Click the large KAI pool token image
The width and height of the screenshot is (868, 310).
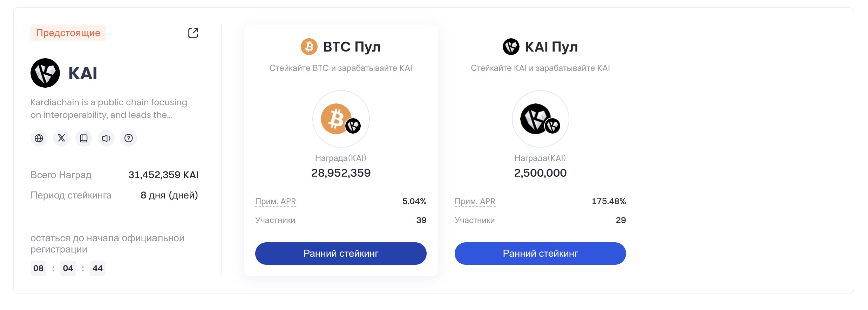coord(541,119)
